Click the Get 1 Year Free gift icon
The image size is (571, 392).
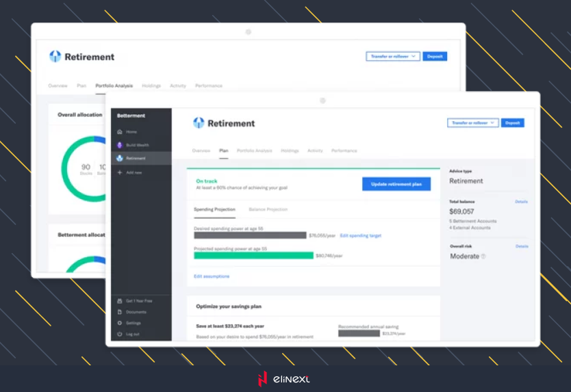coord(120,301)
